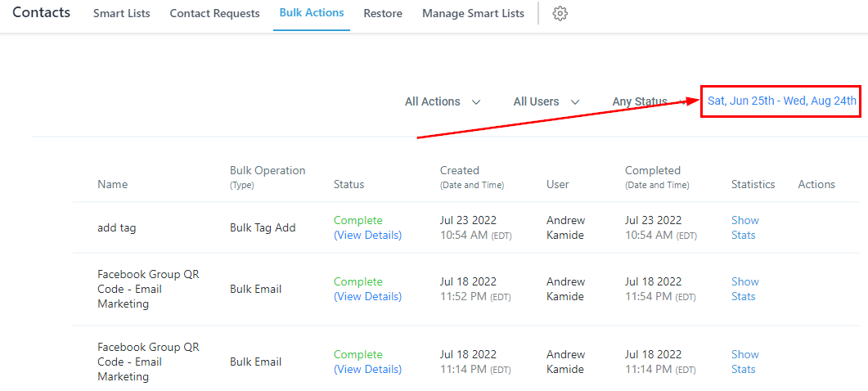Open the Manage Smart Lists tab
868x391 pixels.
click(x=473, y=14)
